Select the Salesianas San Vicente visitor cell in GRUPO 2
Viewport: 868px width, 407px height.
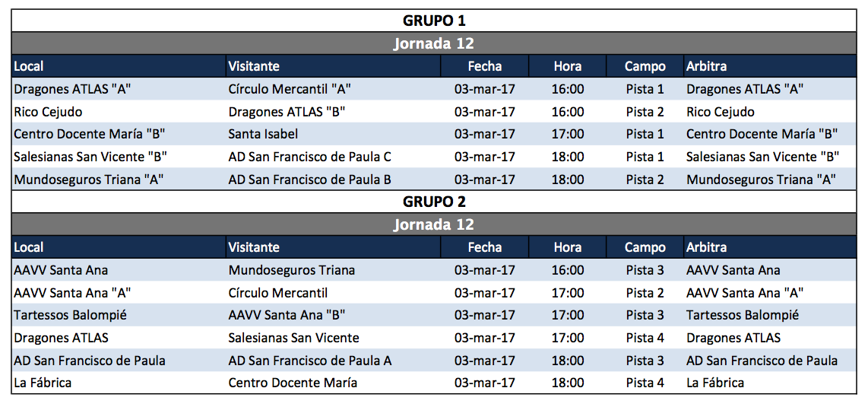pyautogui.click(x=293, y=338)
